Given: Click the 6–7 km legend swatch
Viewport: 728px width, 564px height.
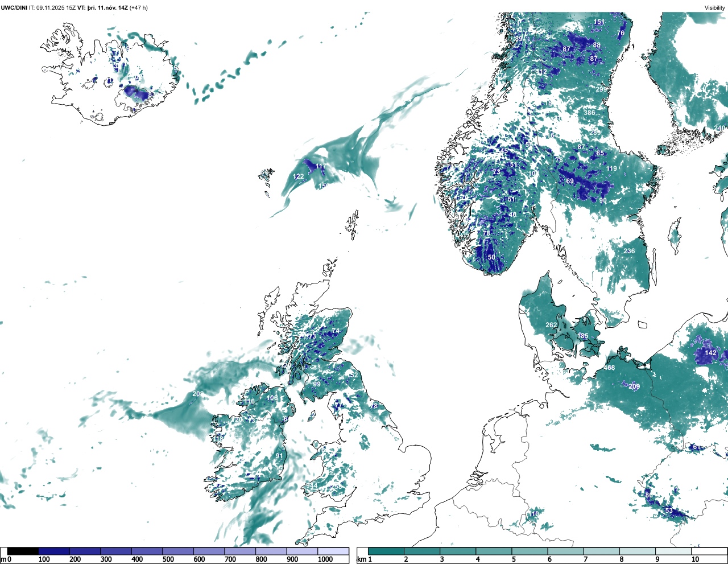Looking at the screenshot, I should click(566, 551).
